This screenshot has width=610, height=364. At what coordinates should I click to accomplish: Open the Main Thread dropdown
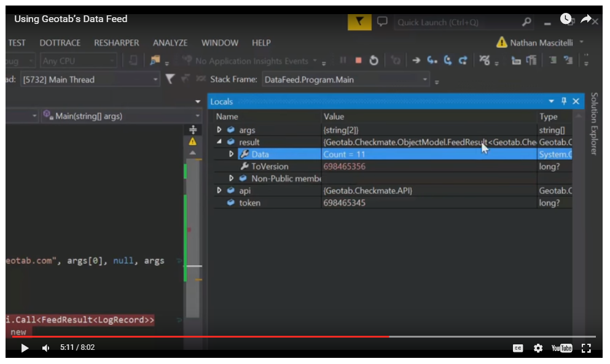pyautogui.click(x=155, y=79)
